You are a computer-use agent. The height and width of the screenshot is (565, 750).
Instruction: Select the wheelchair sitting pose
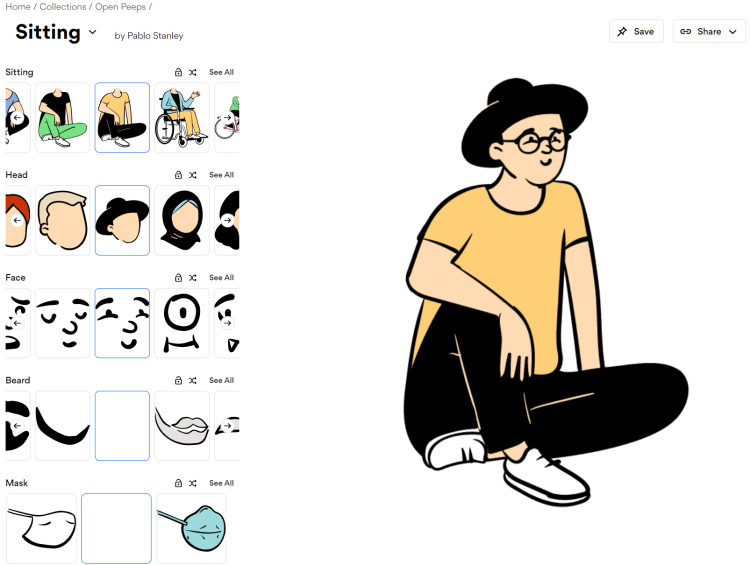click(182, 118)
